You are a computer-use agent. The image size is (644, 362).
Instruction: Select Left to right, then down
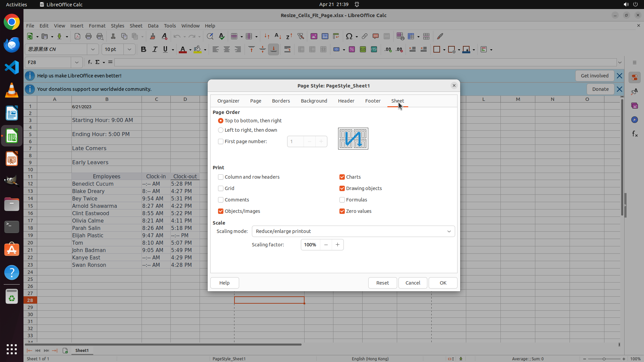point(221,130)
